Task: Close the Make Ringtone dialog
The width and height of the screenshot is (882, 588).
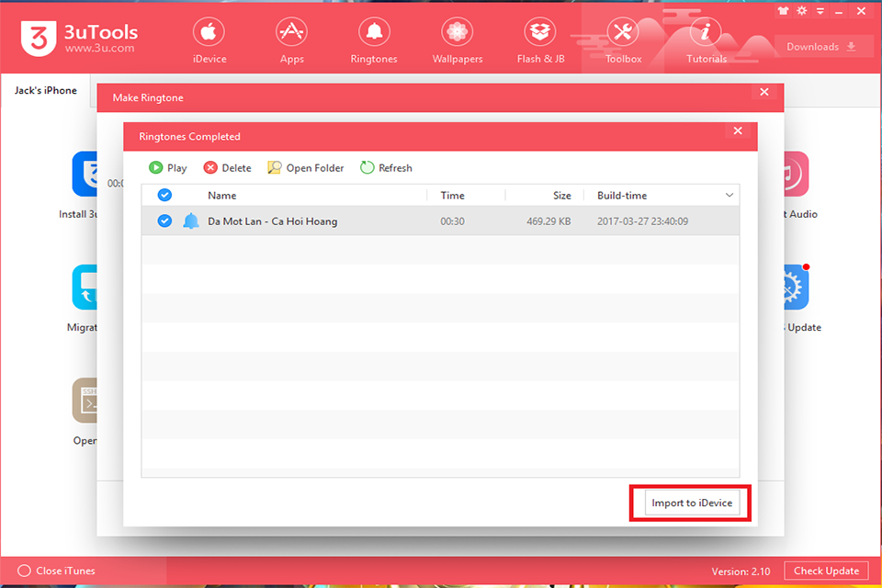Action: coord(763,92)
